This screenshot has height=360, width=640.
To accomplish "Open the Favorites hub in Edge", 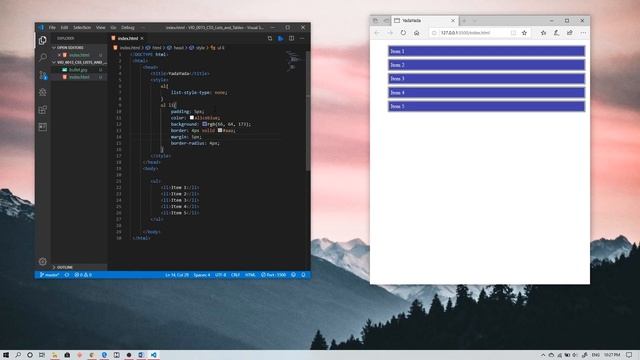I will [543, 33].
